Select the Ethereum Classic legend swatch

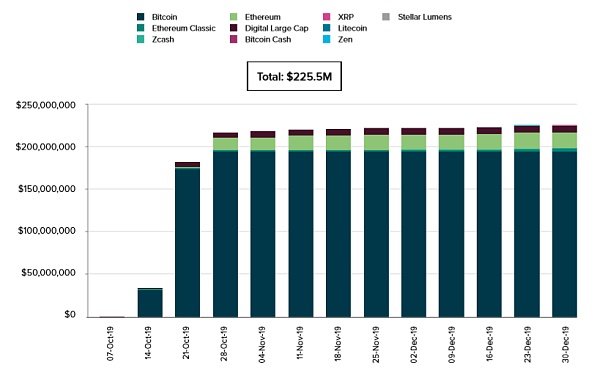click(x=141, y=28)
